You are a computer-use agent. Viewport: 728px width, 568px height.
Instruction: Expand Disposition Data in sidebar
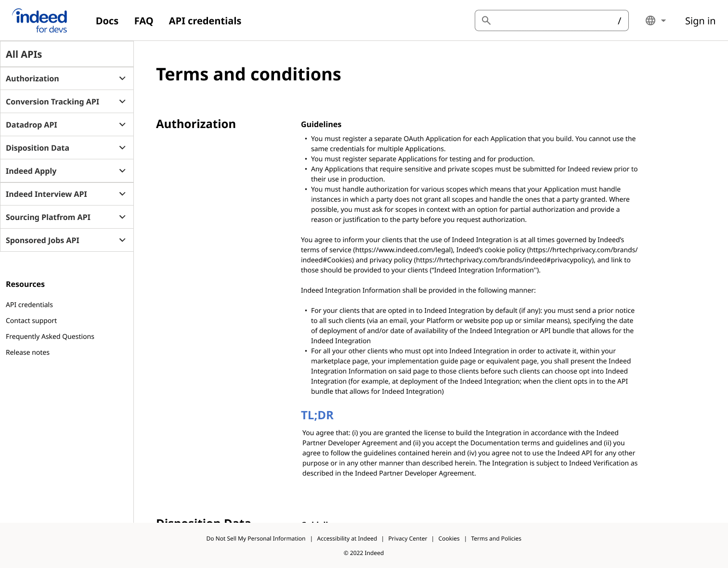point(67,148)
